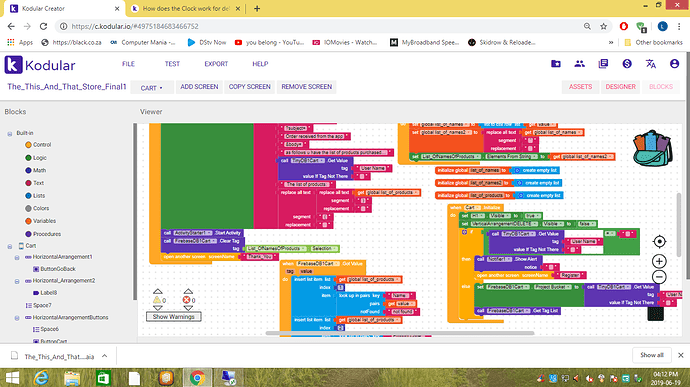Open the TEST menu
The image size is (690, 387).
click(172, 64)
